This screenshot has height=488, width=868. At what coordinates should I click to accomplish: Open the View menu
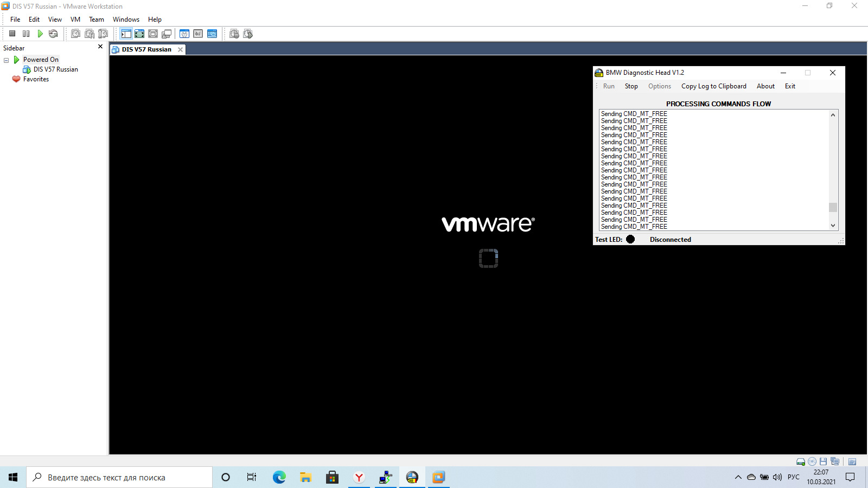55,20
